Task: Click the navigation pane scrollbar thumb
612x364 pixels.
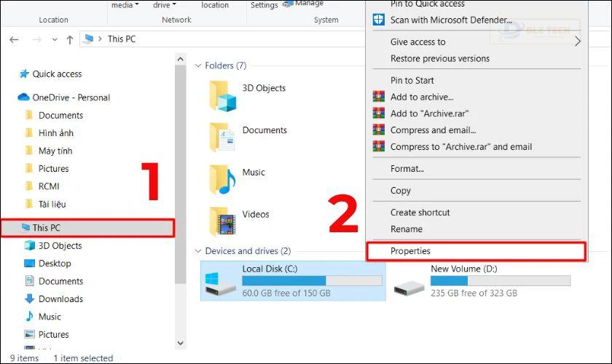Action: pyautogui.click(x=181, y=175)
